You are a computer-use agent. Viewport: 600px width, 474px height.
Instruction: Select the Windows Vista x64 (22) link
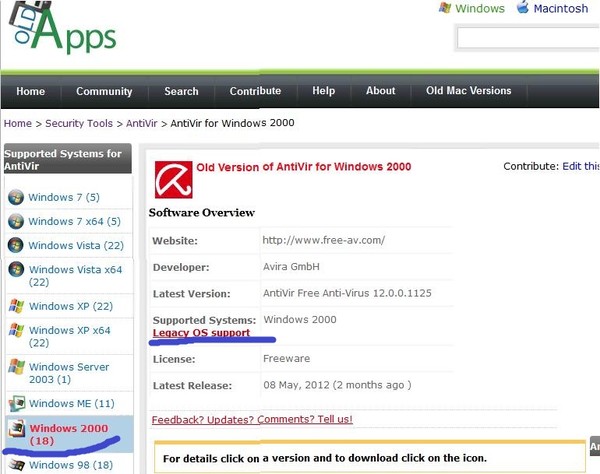tap(75, 276)
